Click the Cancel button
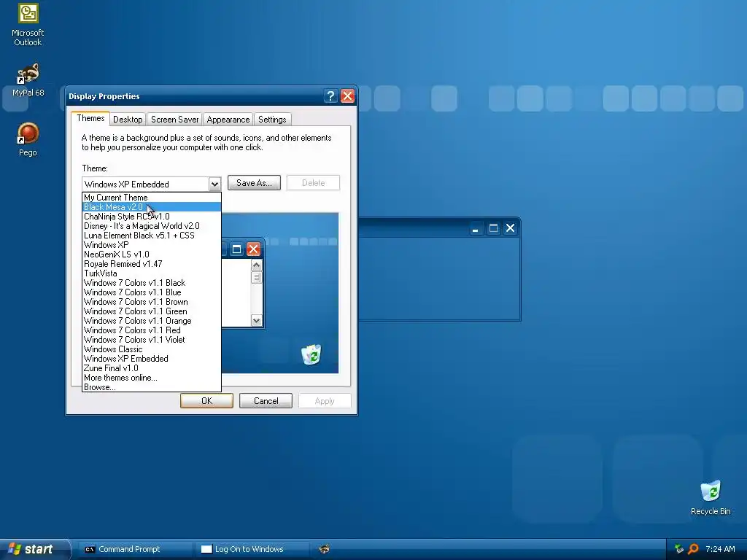Image resolution: width=747 pixels, height=560 pixels. click(266, 401)
